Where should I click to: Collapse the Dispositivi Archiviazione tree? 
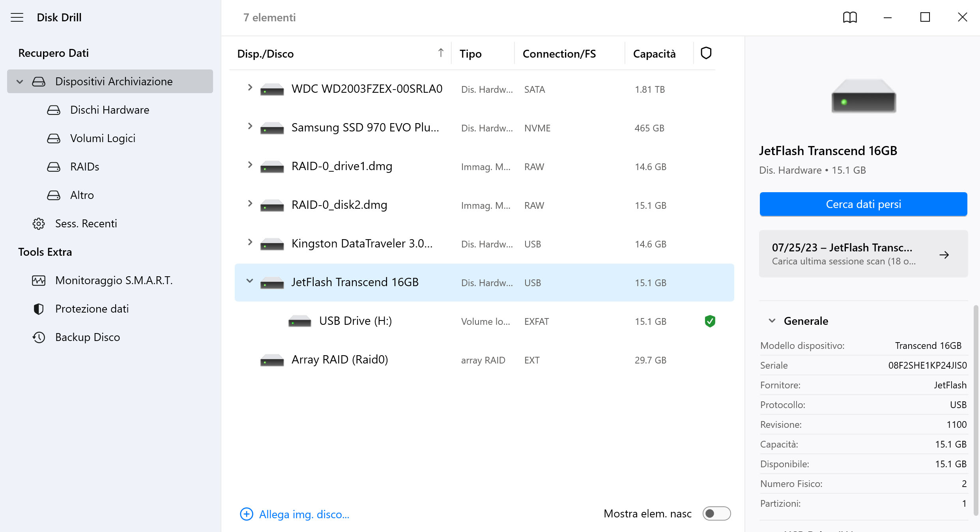[x=20, y=82]
